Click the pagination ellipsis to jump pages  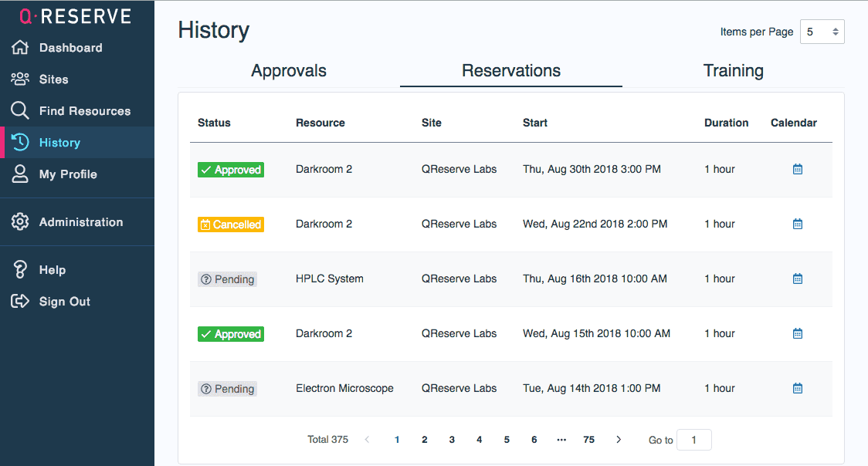pos(561,440)
